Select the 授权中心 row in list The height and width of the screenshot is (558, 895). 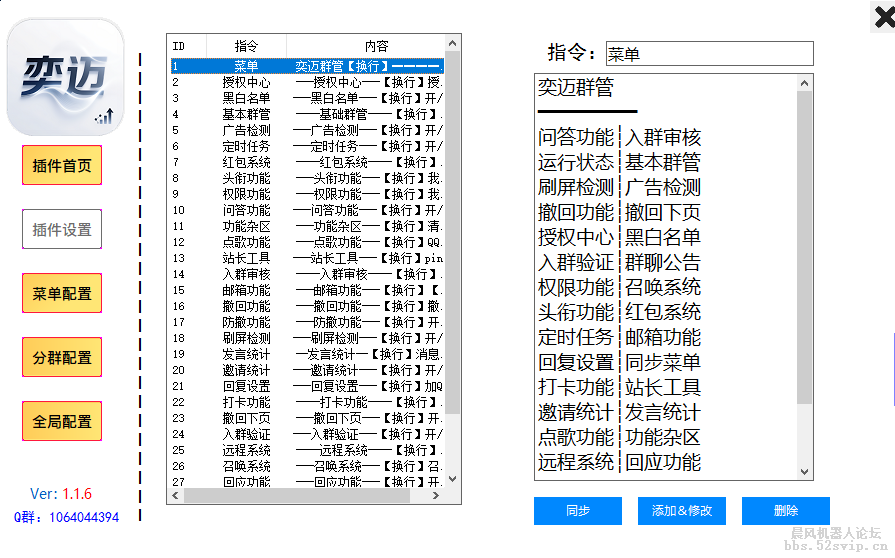(246, 82)
